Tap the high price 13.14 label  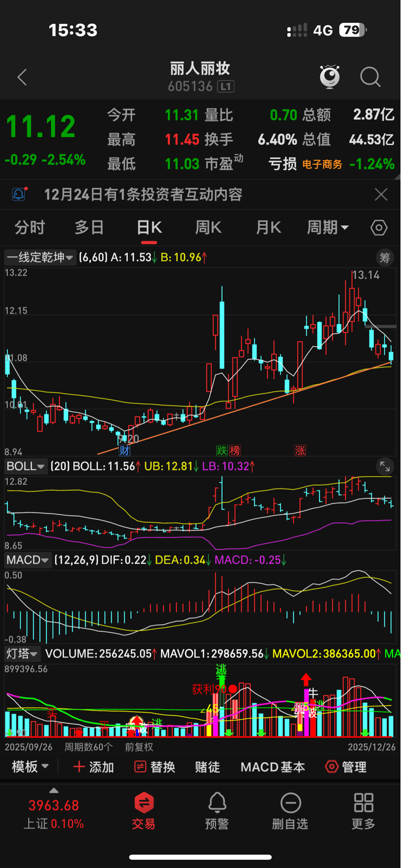366,275
